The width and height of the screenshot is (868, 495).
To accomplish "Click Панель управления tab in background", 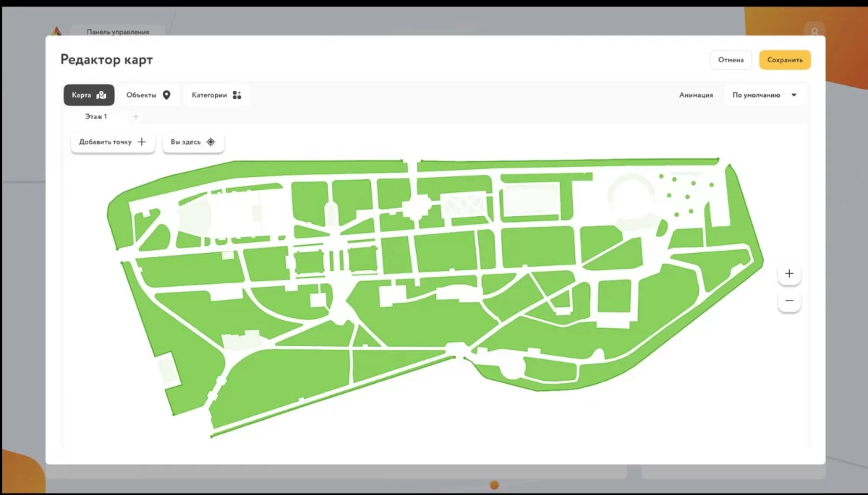I will (x=118, y=32).
